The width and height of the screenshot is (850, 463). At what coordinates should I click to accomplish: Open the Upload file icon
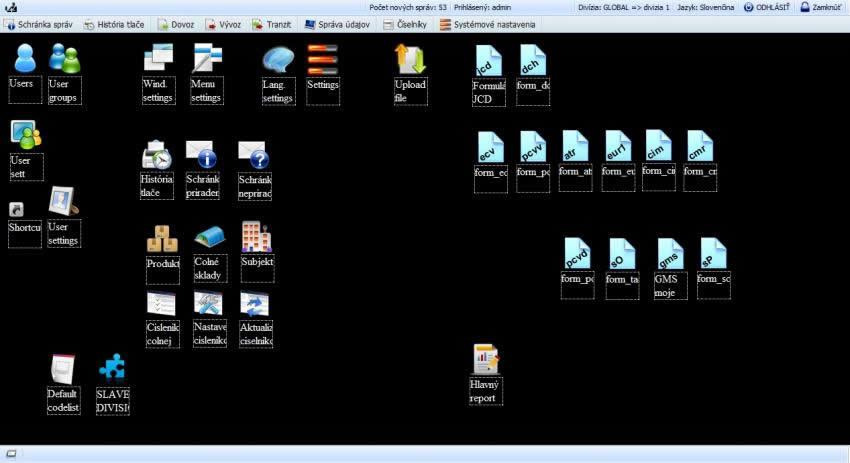tap(410, 59)
